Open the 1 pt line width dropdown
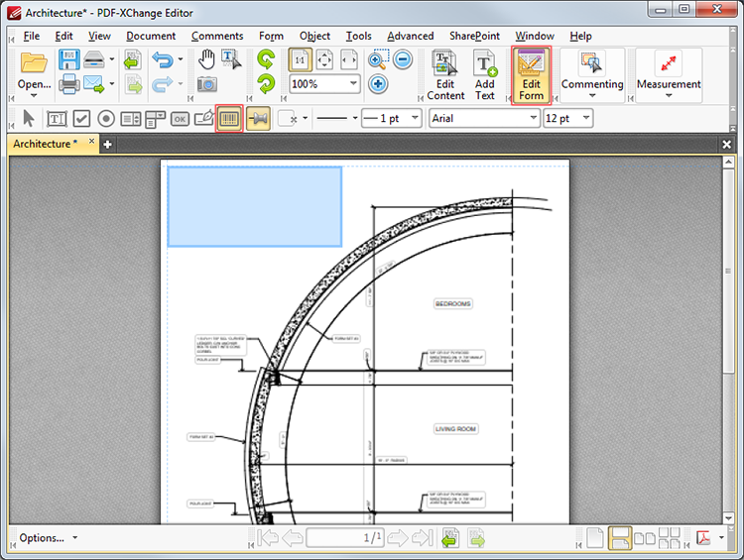 (415, 118)
